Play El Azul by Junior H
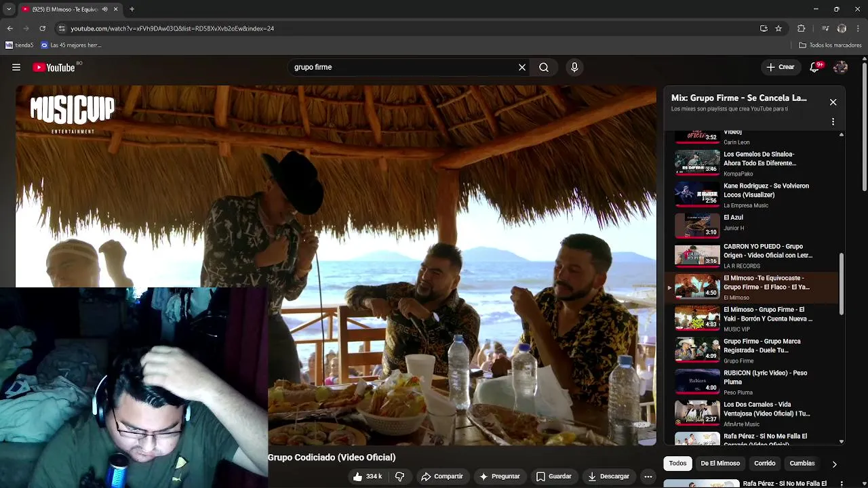The width and height of the screenshot is (868, 488). click(x=753, y=226)
